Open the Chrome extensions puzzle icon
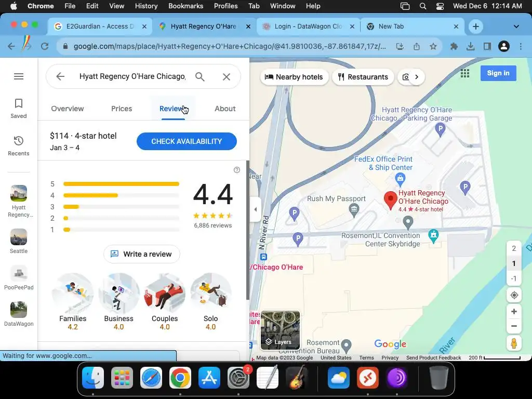Image resolution: width=532 pixels, height=399 pixels. 454,46
